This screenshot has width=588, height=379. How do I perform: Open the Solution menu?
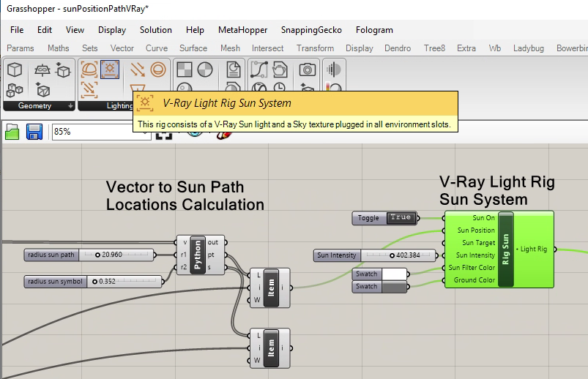[156, 30]
